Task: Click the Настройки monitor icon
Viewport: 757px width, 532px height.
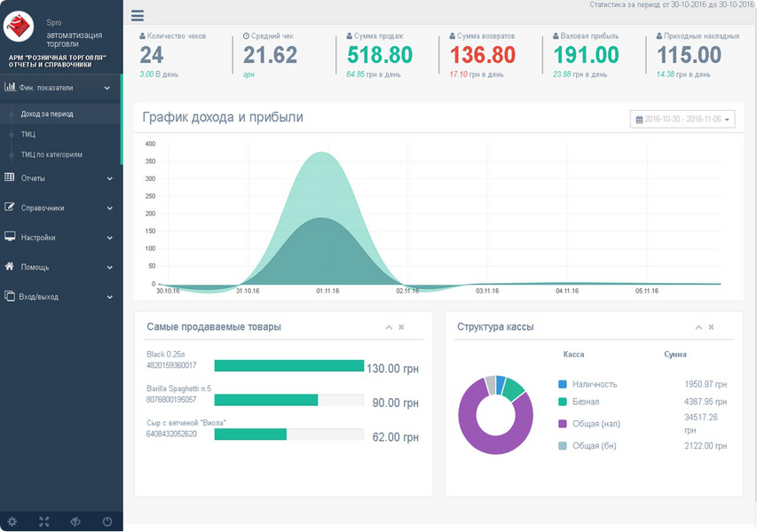Action: point(10,237)
